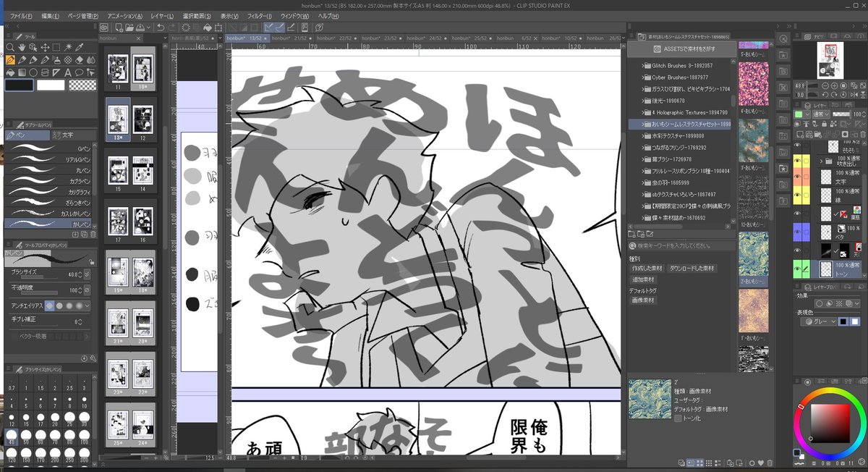Click the new folder icon under material tree
This screenshot has height=472, width=868.
(x=633, y=234)
